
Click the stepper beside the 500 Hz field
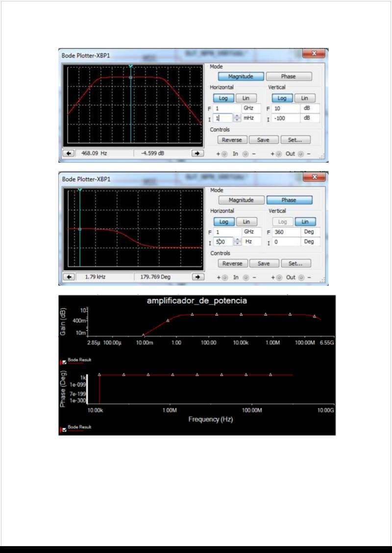(x=238, y=242)
